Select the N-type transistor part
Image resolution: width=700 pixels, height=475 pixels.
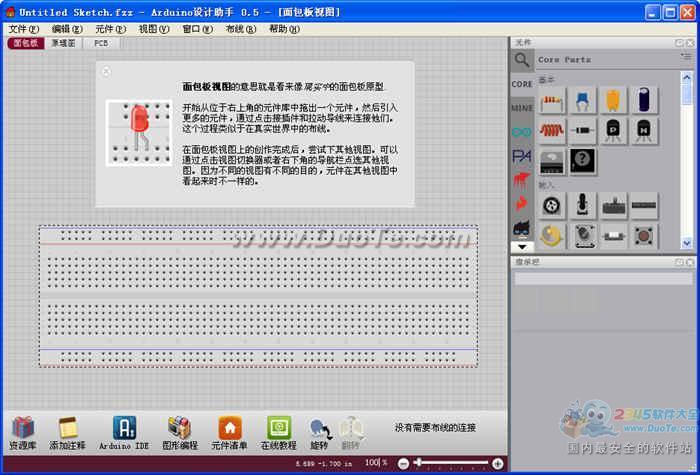(643, 131)
